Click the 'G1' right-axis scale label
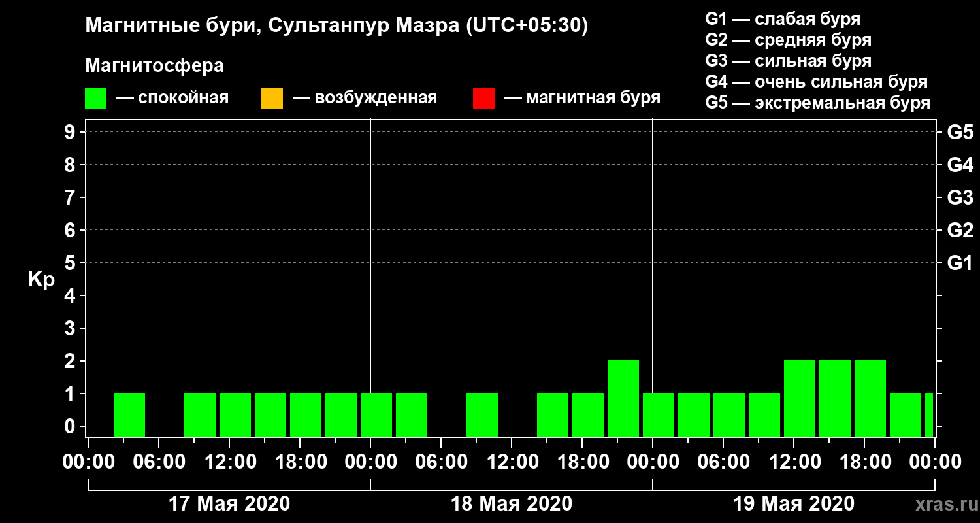 coord(960,263)
